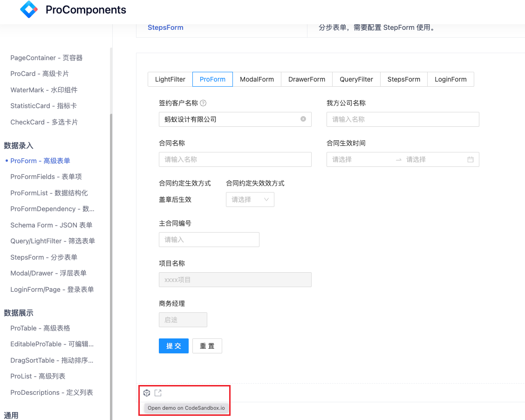Image resolution: width=525 pixels, height=420 pixels.
Task: Switch to the LoginForm tab
Action: tap(450, 79)
